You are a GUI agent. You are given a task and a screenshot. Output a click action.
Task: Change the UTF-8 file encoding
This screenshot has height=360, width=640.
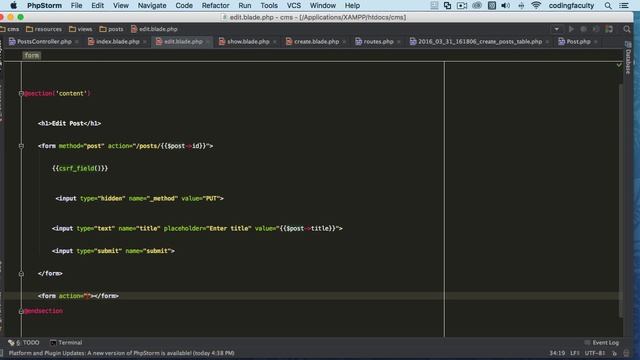click(595, 353)
